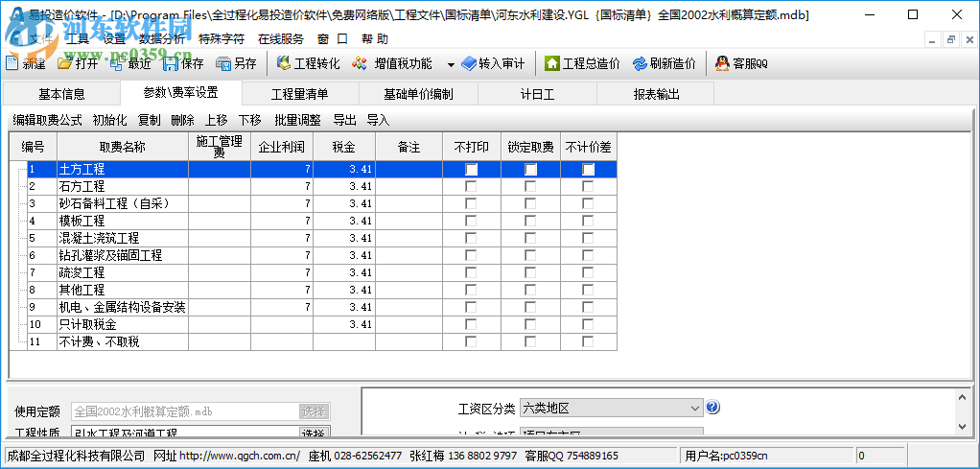Check 锁定取费 for 模板工程 row

click(x=530, y=221)
